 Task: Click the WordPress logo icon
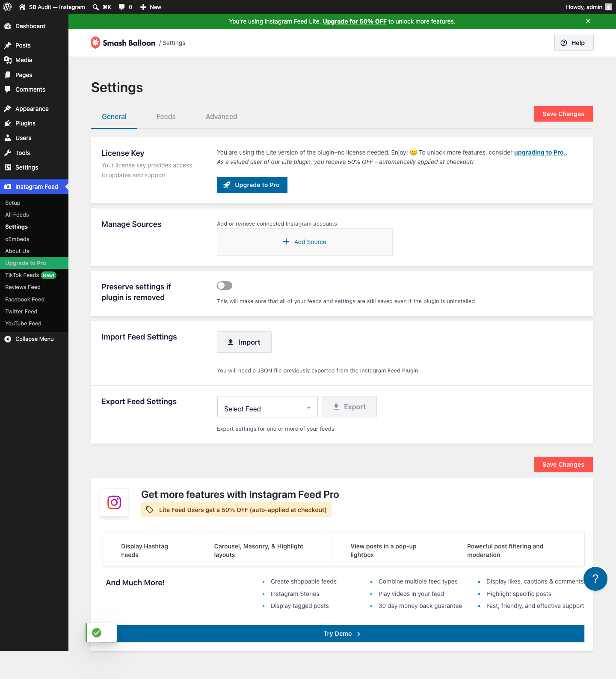(7, 7)
